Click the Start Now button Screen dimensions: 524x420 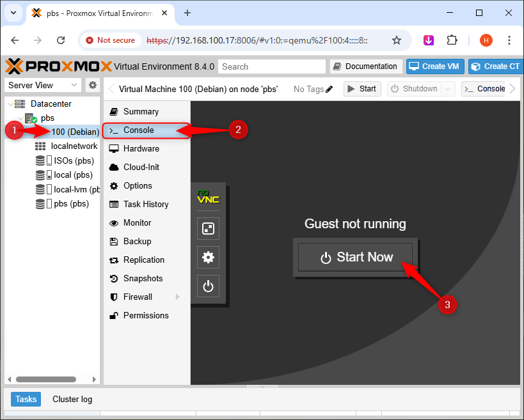pos(355,258)
